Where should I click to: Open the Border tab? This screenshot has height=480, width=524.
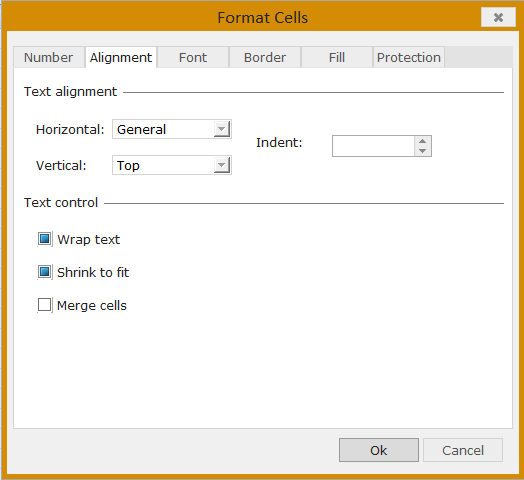pyautogui.click(x=265, y=57)
